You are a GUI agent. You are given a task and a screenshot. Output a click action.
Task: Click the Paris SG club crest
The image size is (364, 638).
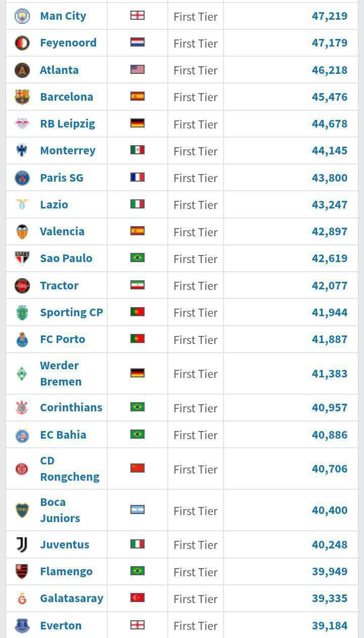[x=22, y=178]
